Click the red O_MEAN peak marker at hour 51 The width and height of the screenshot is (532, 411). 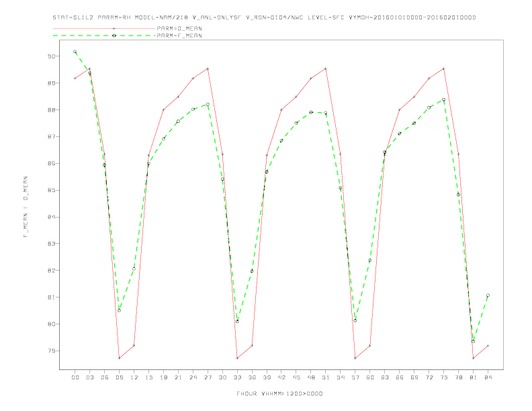tap(326, 69)
